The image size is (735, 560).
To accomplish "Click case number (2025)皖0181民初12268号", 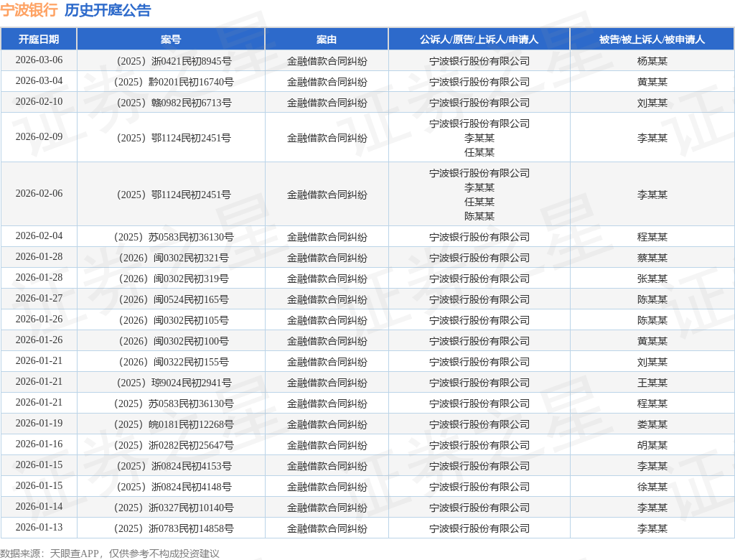I will (174, 424).
